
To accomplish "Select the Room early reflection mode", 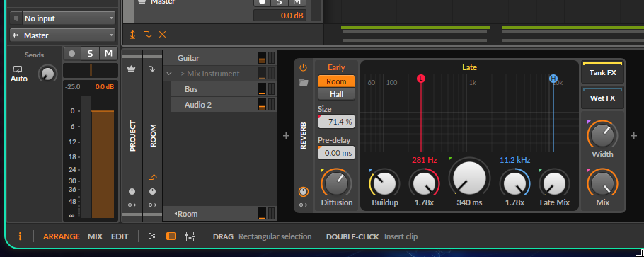I will (x=336, y=81).
